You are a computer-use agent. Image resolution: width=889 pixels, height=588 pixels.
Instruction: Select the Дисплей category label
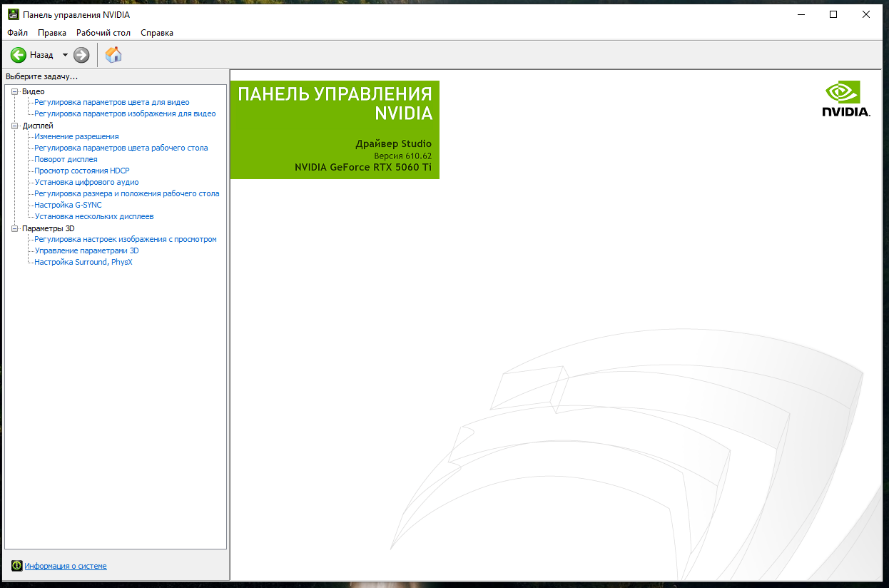(38, 126)
